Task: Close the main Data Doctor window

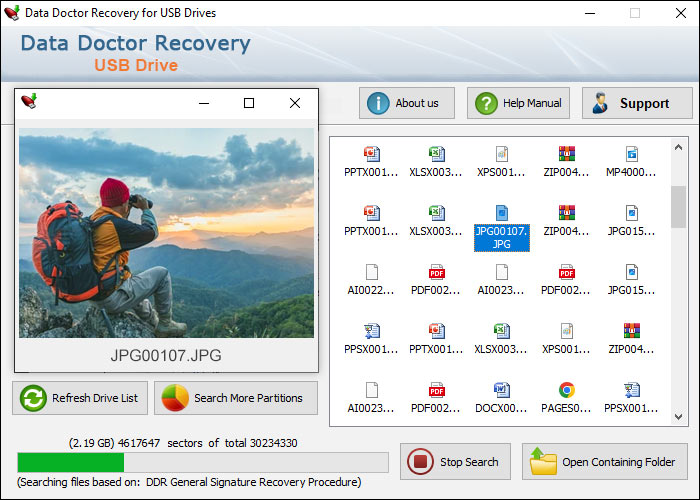Action: [681, 13]
